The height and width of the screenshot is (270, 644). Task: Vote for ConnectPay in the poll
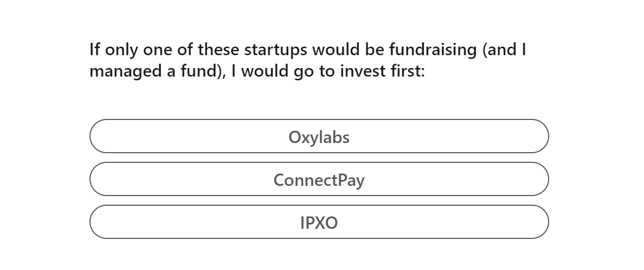319,179
